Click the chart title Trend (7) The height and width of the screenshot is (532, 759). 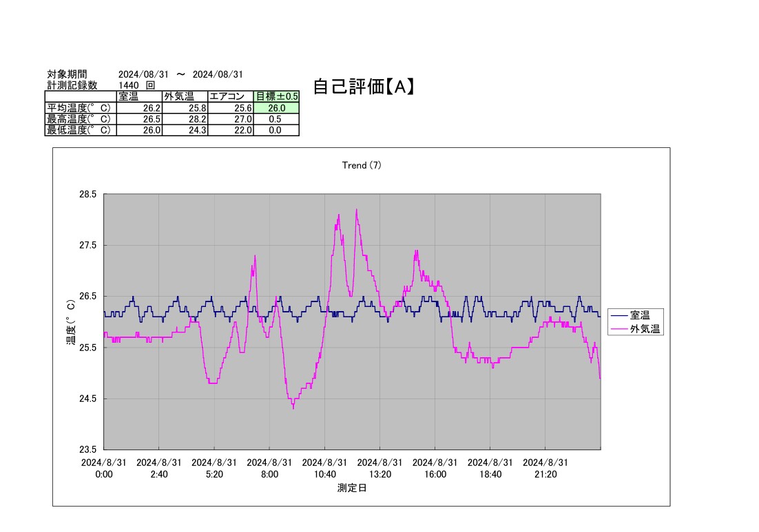coord(362,165)
